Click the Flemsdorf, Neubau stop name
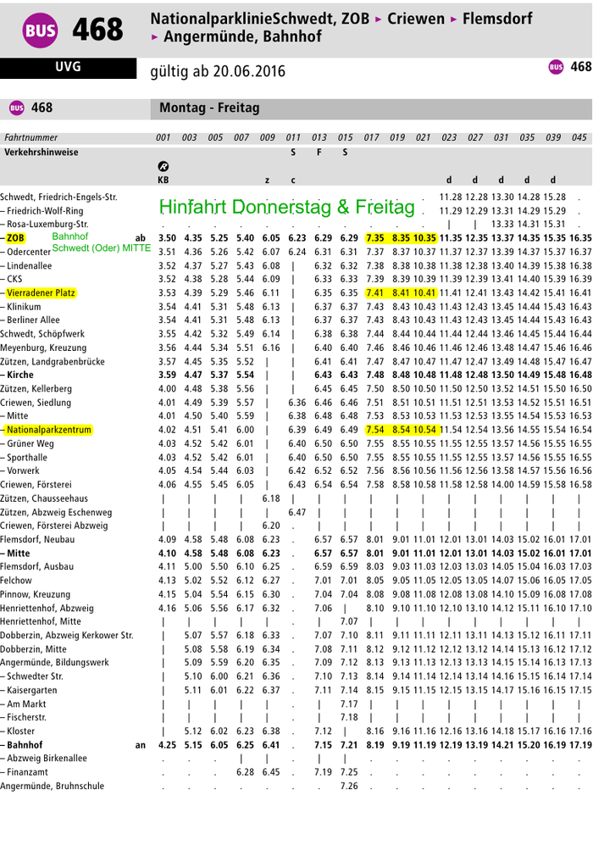Viewport: 593px width, 868px height. (37, 539)
